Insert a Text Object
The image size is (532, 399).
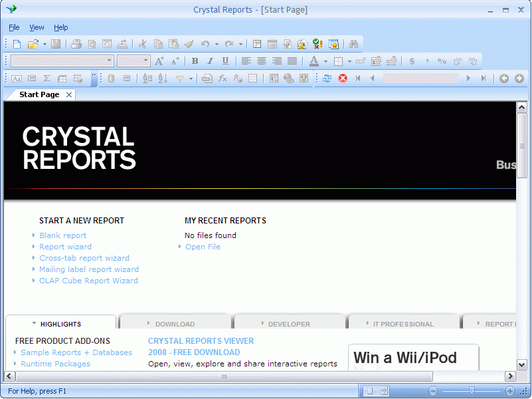pyautogui.click(x=16, y=78)
